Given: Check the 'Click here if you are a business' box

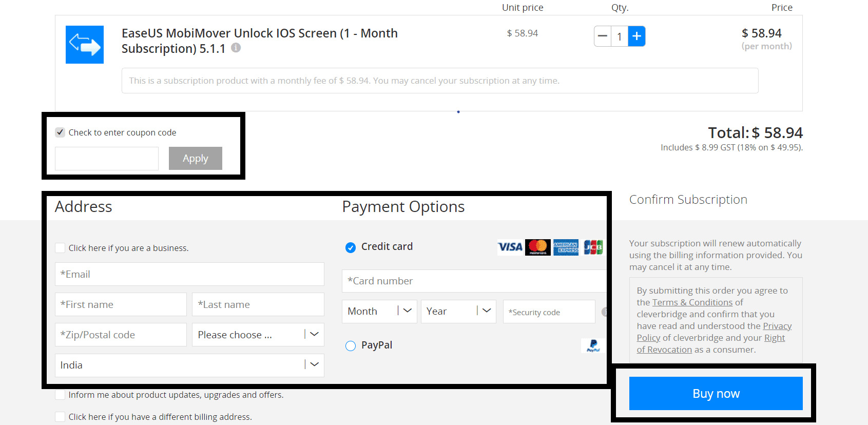Looking at the screenshot, I should [x=60, y=248].
